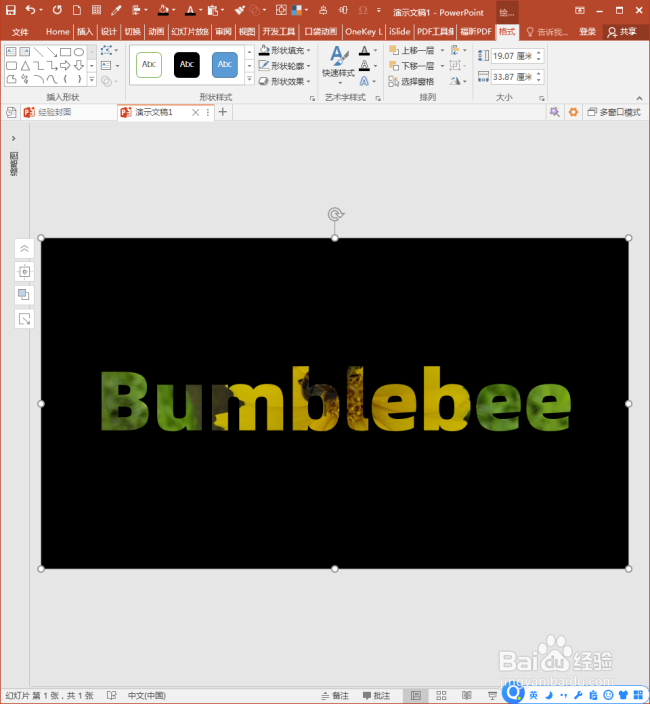This screenshot has width=650, height=704.
Task: Collapse the ribbon with the caret arrow
Action: (639, 98)
